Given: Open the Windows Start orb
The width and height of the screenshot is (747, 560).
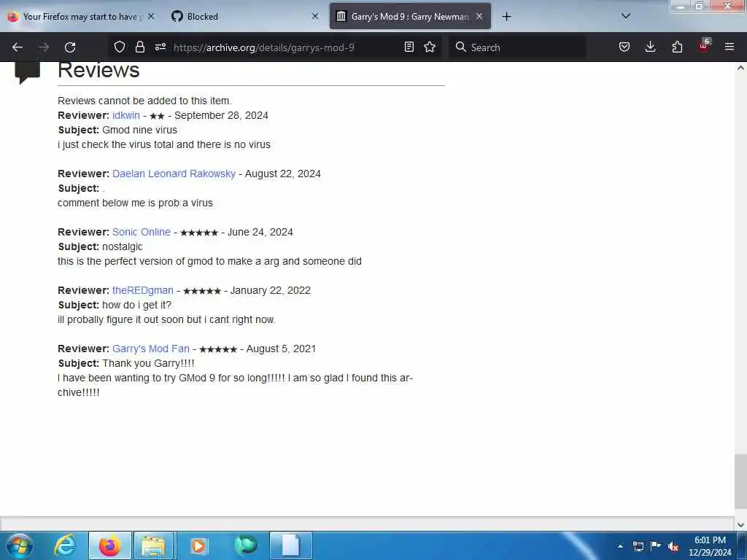Looking at the screenshot, I should coord(19,545).
